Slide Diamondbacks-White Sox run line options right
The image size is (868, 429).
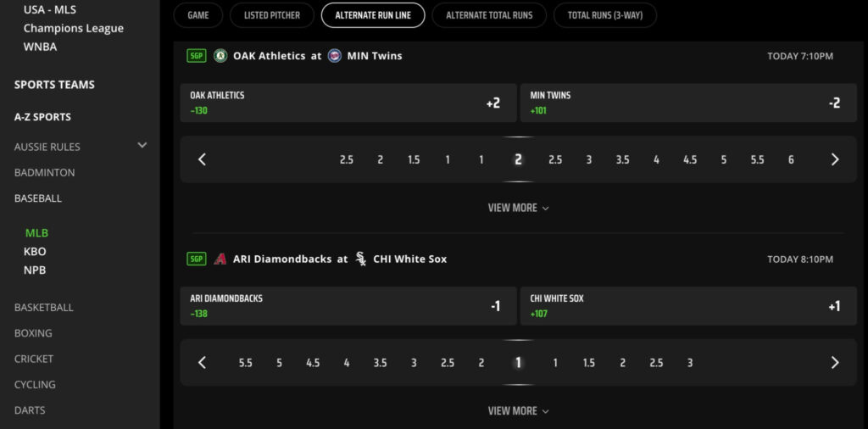(x=835, y=363)
